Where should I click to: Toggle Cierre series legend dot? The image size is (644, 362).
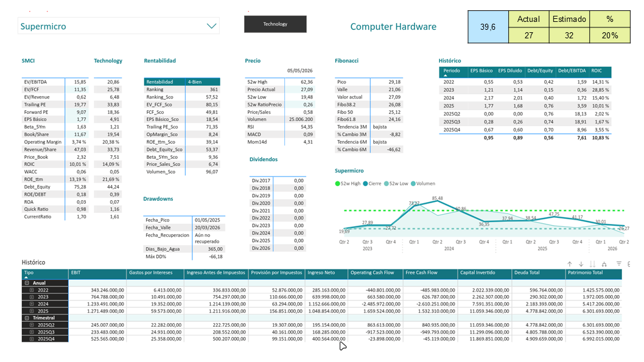pos(365,184)
